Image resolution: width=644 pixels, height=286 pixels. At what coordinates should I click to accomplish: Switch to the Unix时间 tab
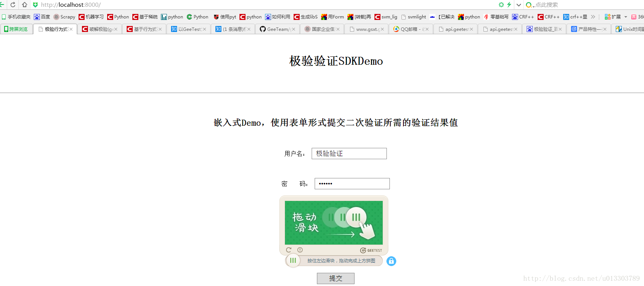(628, 29)
